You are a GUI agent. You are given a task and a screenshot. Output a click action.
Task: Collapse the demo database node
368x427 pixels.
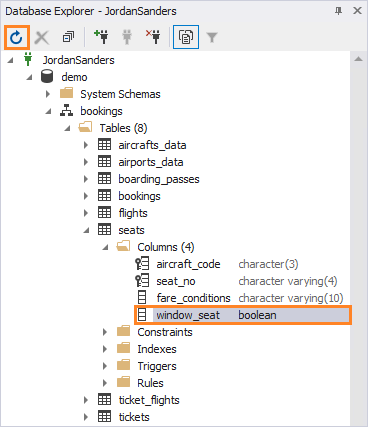click(30, 77)
